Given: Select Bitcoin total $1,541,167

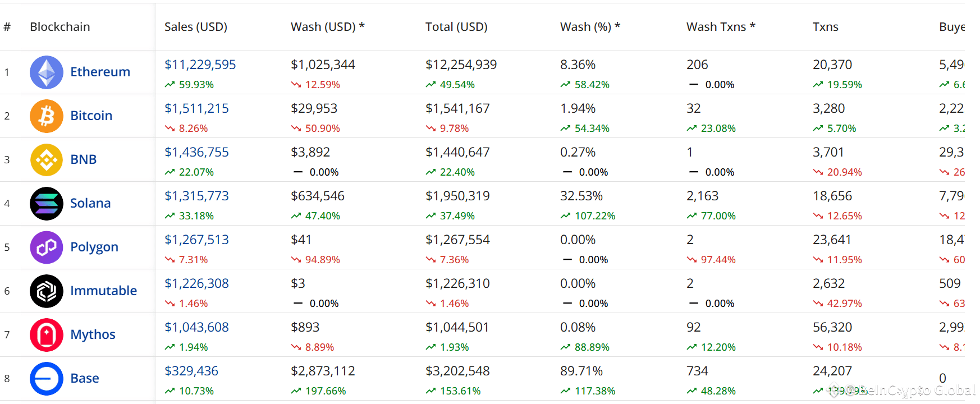Looking at the screenshot, I should point(458,108).
